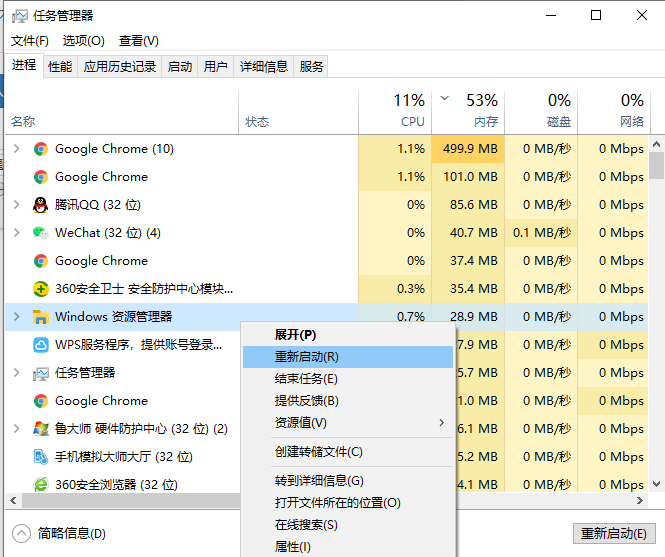Click the Task Manager title bar icon
The width and height of the screenshot is (665, 557).
[x=20, y=16]
